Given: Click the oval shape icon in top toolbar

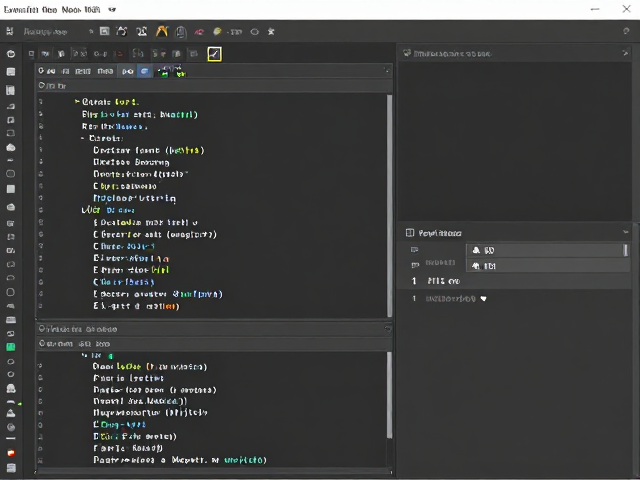Looking at the screenshot, I should tap(255, 32).
